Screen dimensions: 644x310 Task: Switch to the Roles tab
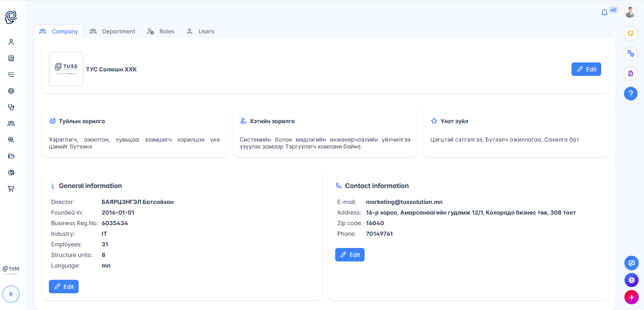point(160,31)
